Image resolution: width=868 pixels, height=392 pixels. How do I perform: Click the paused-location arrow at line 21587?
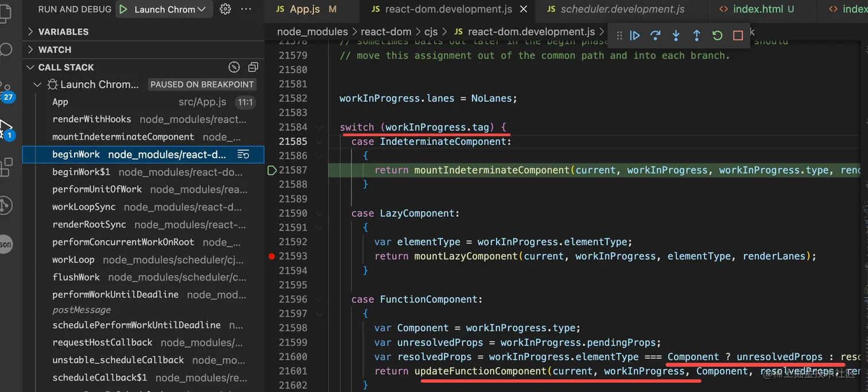point(272,170)
